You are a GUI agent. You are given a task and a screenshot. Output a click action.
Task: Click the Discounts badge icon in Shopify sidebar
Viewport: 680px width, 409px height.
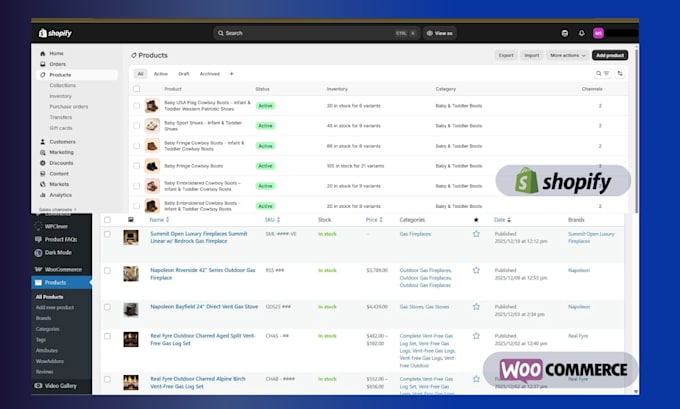pos(42,163)
